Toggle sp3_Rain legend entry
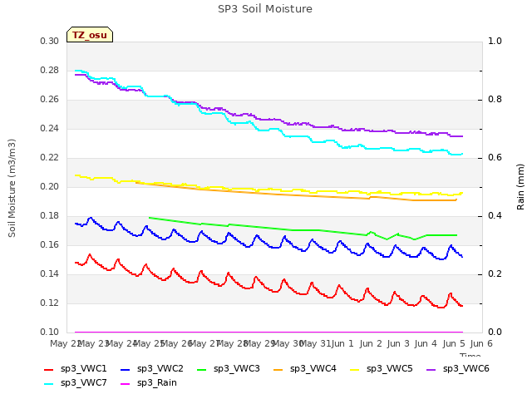This screenshot has width=532, height=399. click(149, 383)
